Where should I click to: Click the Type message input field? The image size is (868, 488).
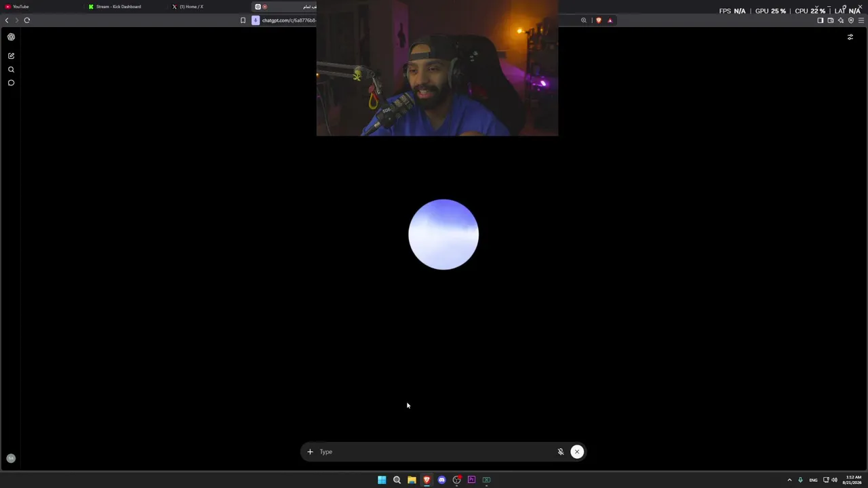[x=435, y=452]
